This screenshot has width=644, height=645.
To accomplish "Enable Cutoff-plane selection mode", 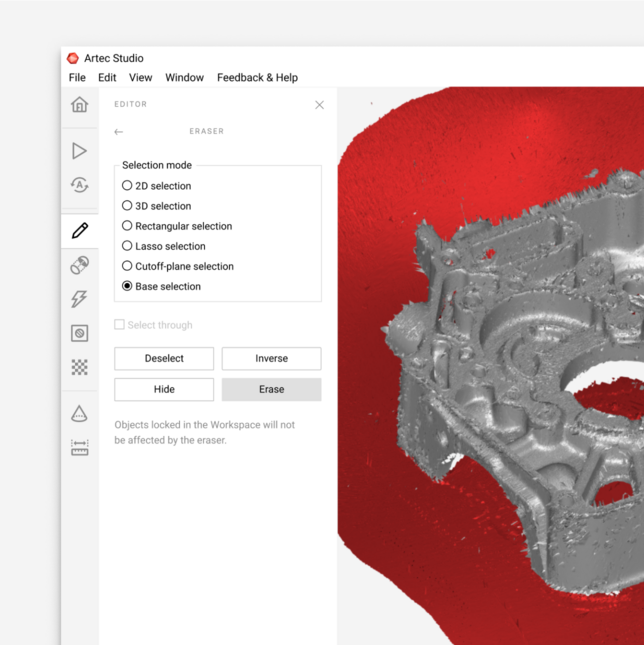I will [x=127, y=266].
